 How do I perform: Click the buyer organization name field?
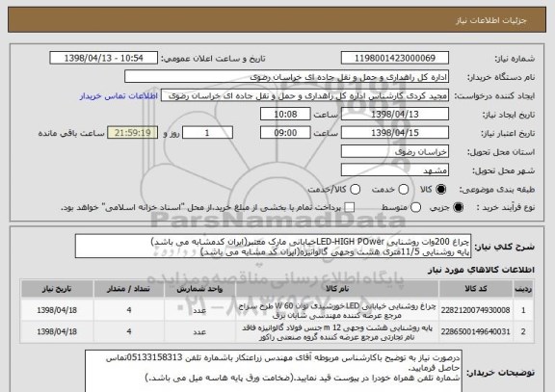point(287,77)
